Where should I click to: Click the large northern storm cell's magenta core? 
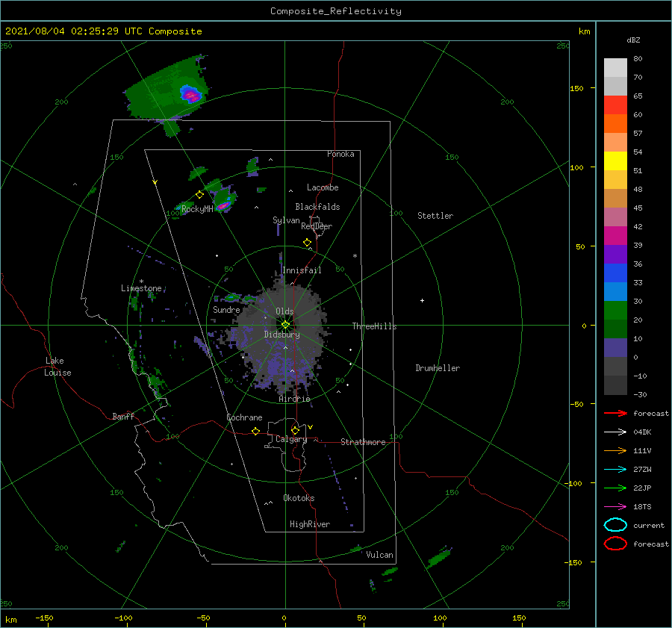click(x=191, y=95)
